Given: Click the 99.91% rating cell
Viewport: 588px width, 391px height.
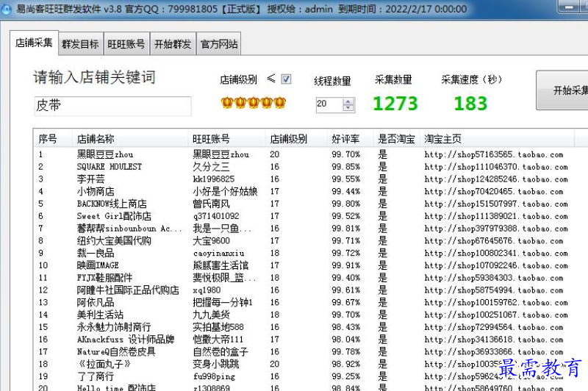Looking at the screenshot, I should click(x=345, y=265).
